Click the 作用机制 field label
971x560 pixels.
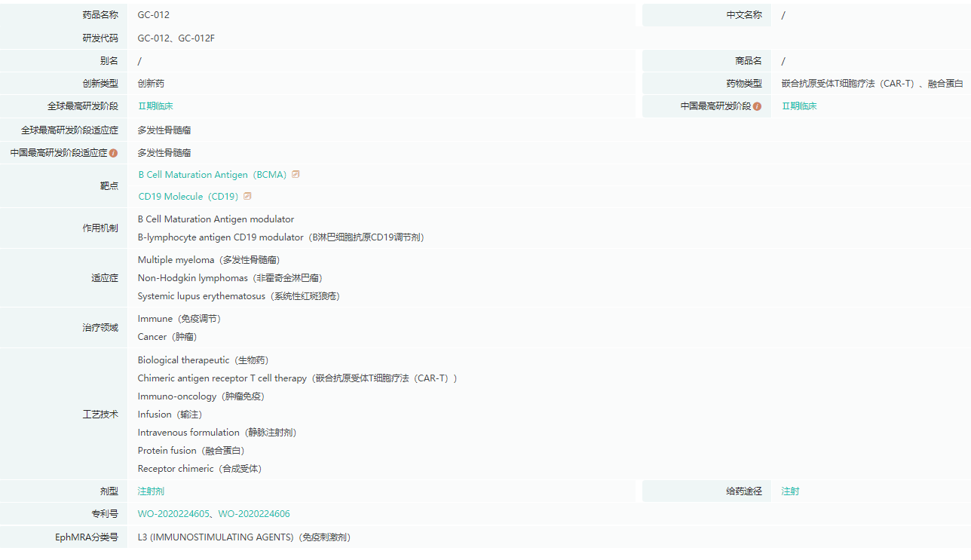pyautogui.click(x=100, y=228)
